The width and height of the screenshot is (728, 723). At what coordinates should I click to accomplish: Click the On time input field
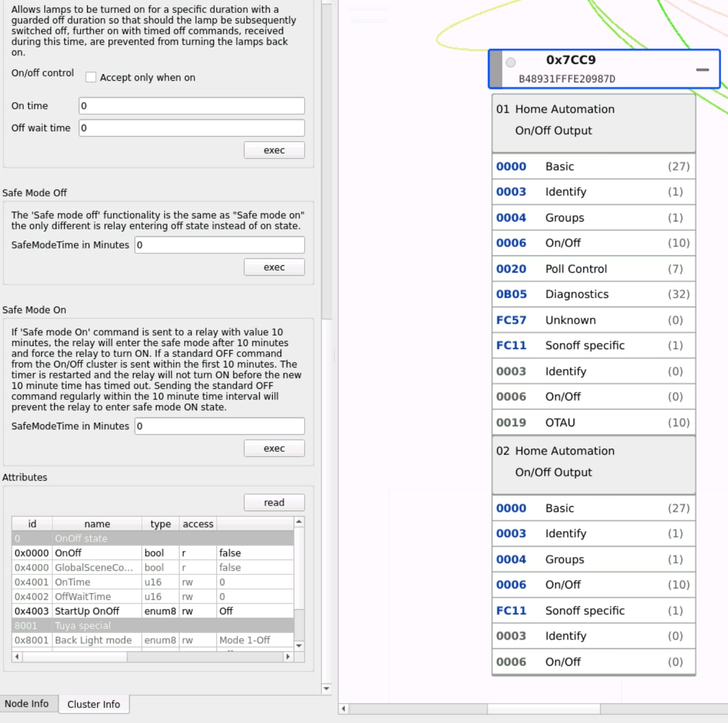(x=191, y=106)
